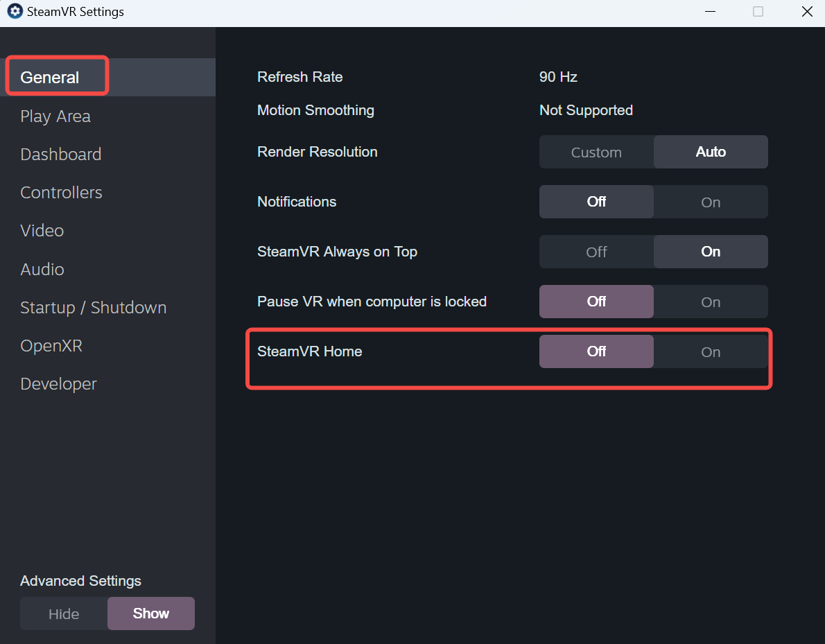Switch to the OpenXR settings tab
825x644 pixels.
coord(108,346)
